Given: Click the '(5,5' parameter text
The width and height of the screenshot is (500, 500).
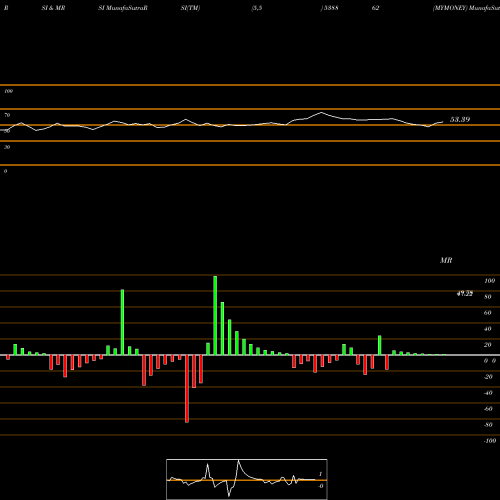Looking at the screenshot, I should [257, 8].
